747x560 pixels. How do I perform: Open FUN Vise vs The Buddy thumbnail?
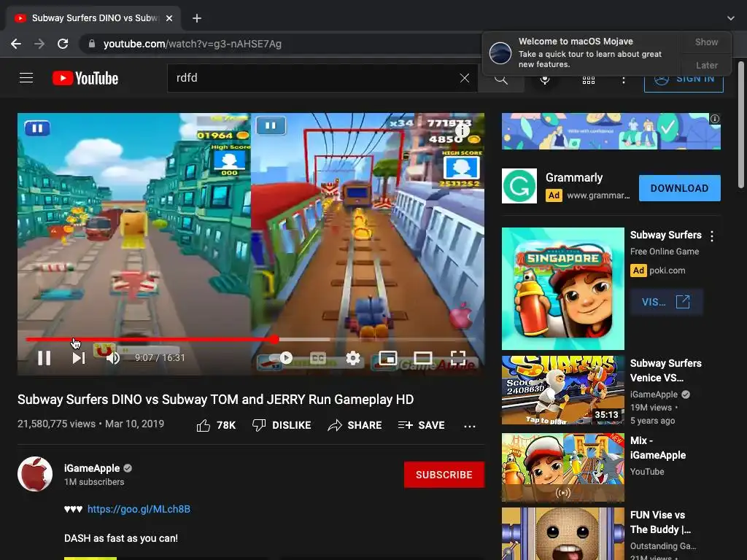tap(562, 534)
